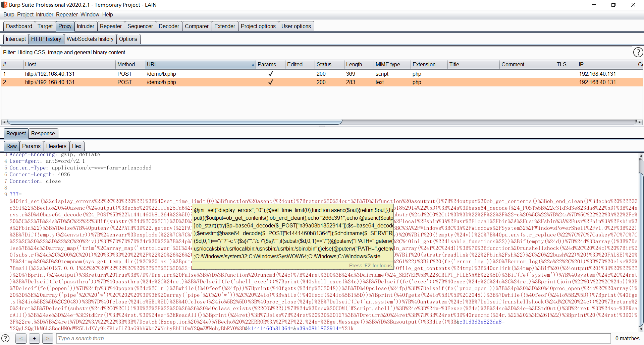Open the Extender tab

click(x=225, y=26)
